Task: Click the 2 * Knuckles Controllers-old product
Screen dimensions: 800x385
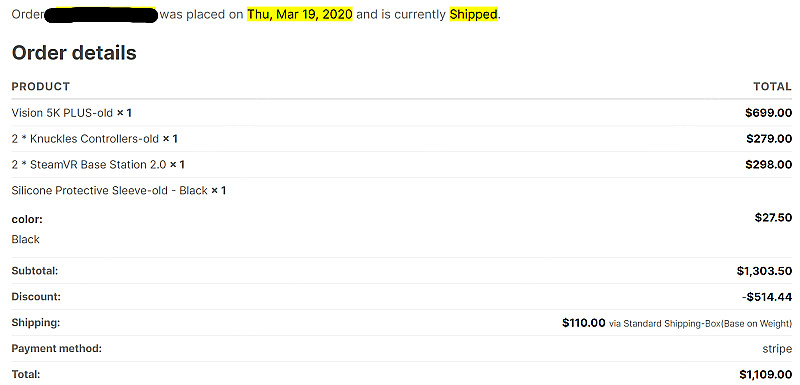Action: click(x=85, y=139)
